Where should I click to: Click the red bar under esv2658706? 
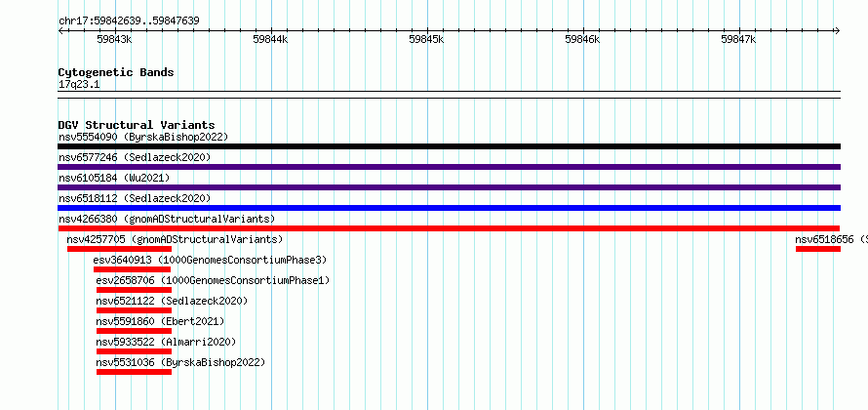coord(134,290)
